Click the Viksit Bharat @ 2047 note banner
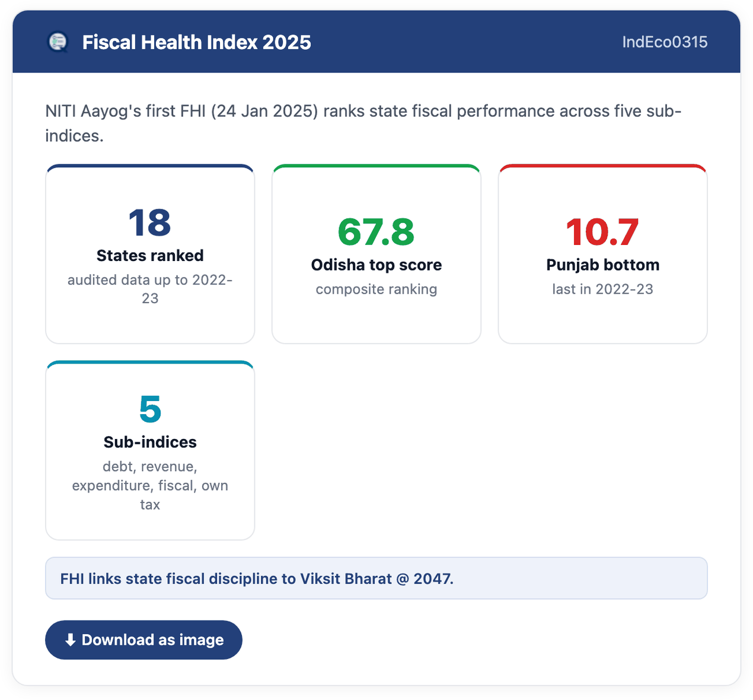Screen dimensions: 753x700 (376, 578)
